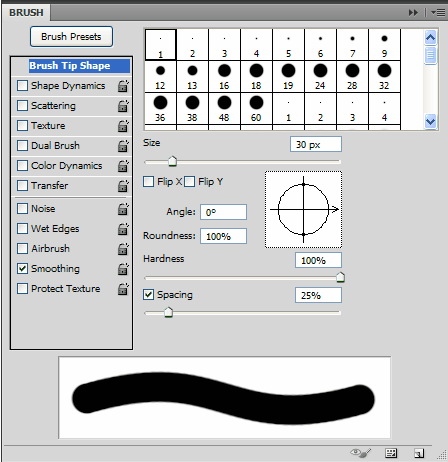448x462 pixels.
Task: Toggle the lock icon beside Shape Dynamics
Action: point(123,86)
